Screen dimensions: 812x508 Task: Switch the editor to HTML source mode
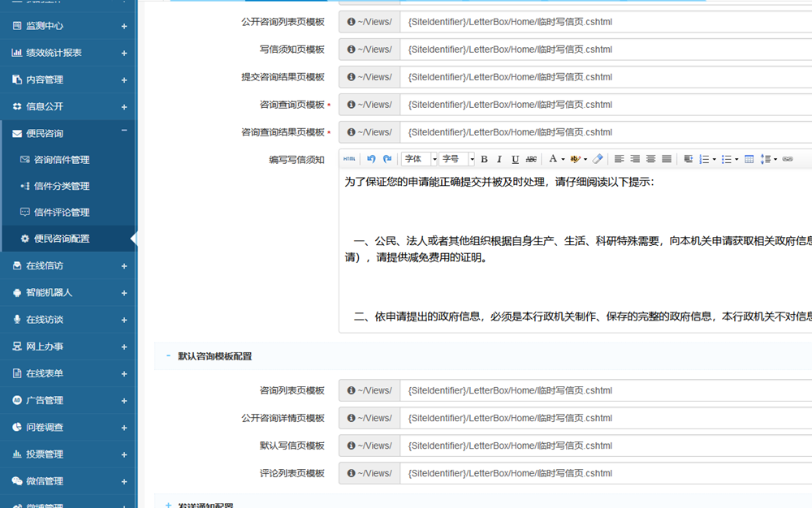pyautogui.click(x=348, y=159)
